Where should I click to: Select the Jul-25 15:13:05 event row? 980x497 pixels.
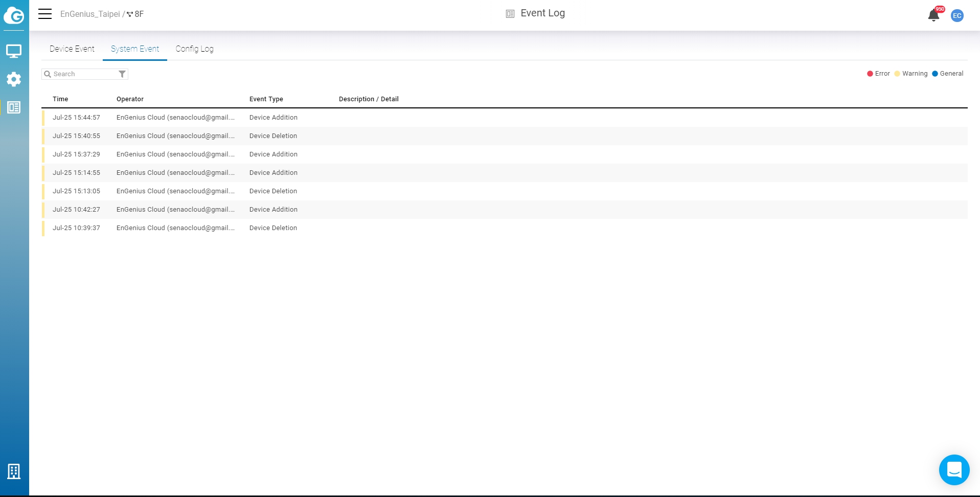pos(505,191)
